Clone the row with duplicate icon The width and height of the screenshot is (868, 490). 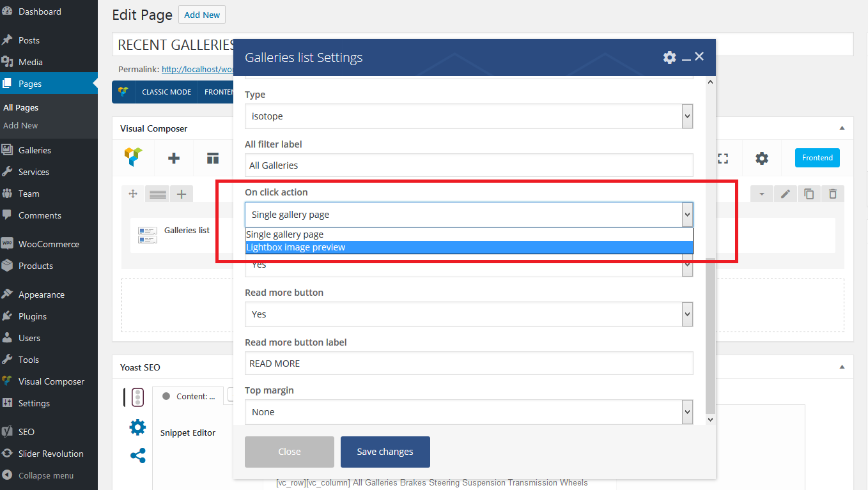point(809,194)
